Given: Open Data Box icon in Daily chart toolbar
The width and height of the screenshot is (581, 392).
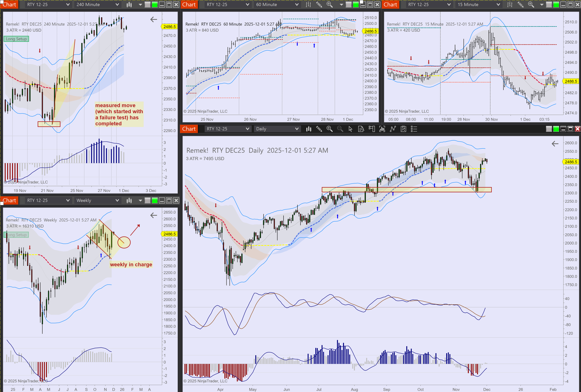Looking at the screenshot, I should tap(361, 129).
